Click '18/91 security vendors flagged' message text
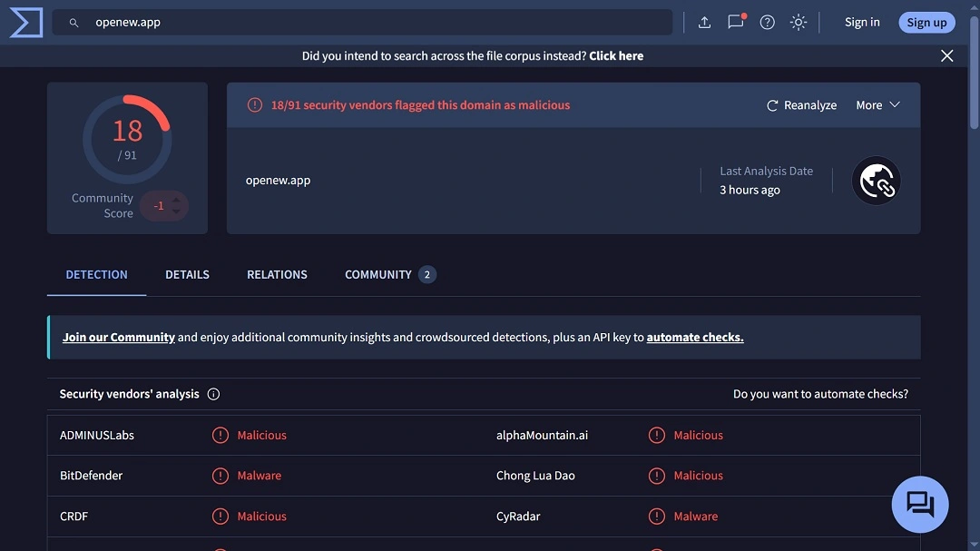Image resolution: width=980 pixels, height=551 pixels. pos(420,105)
